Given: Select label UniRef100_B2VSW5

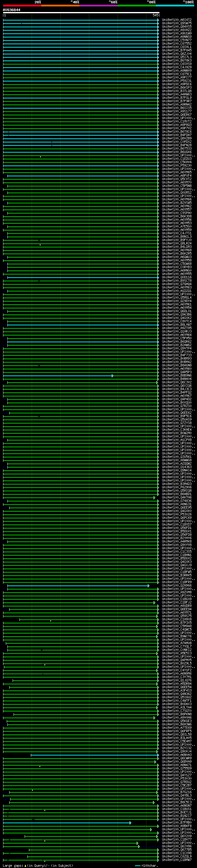Looking at the screenshot, I should (176, 203).
